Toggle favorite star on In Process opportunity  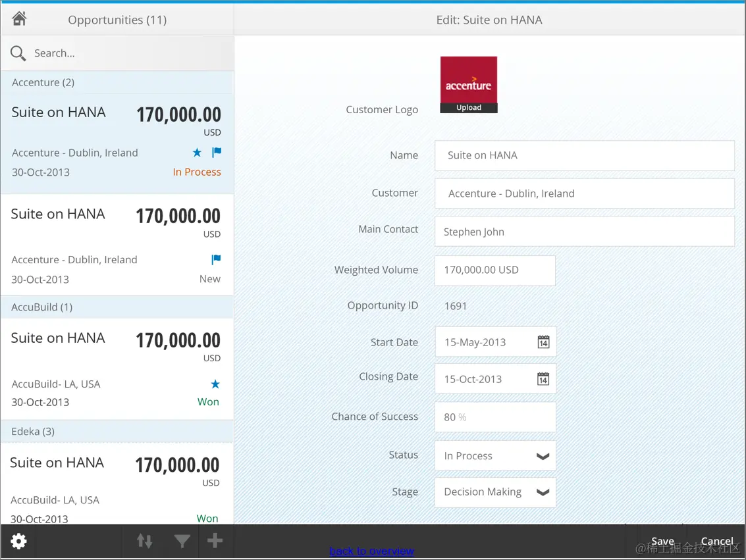[x=197, y=153]
